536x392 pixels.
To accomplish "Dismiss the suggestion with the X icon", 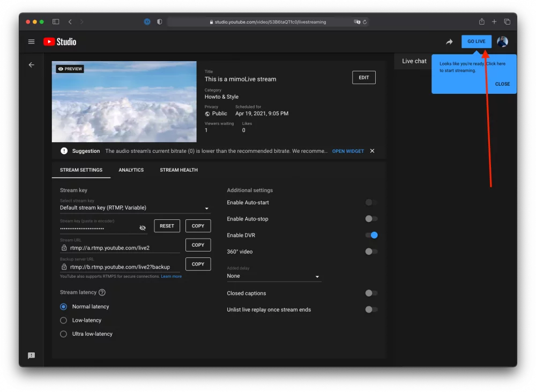I will 373,151.
